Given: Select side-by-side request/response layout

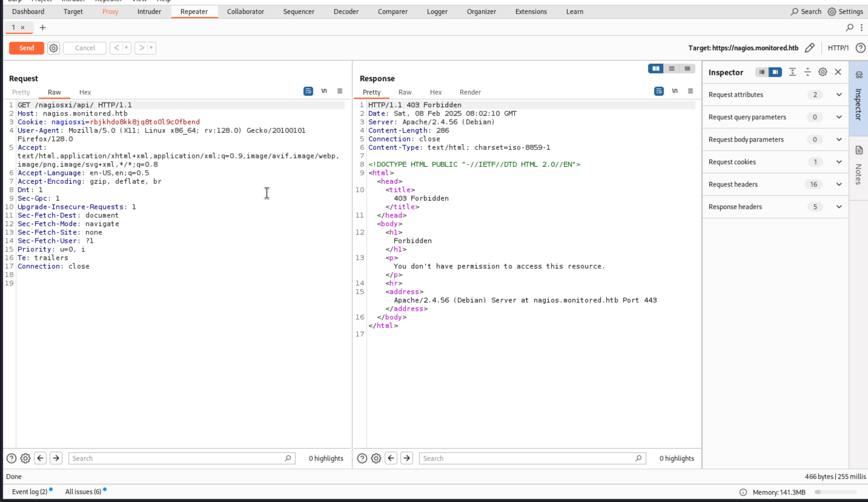Looking at the screenshot, I should pyautogui.click(x=656, y=69).
